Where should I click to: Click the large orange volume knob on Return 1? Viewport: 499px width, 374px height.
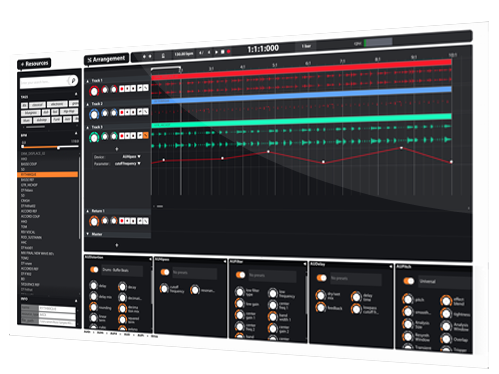click(94, 221)
